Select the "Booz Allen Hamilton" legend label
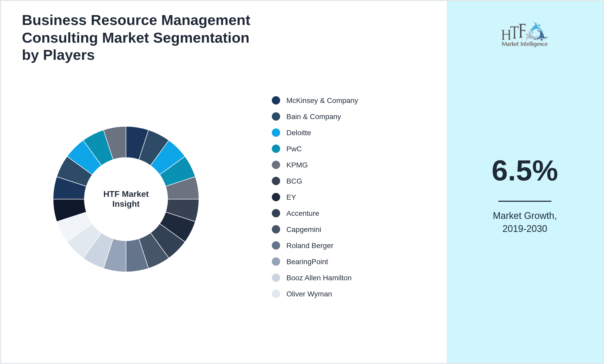604x364 pixels. tap(319, 278)
